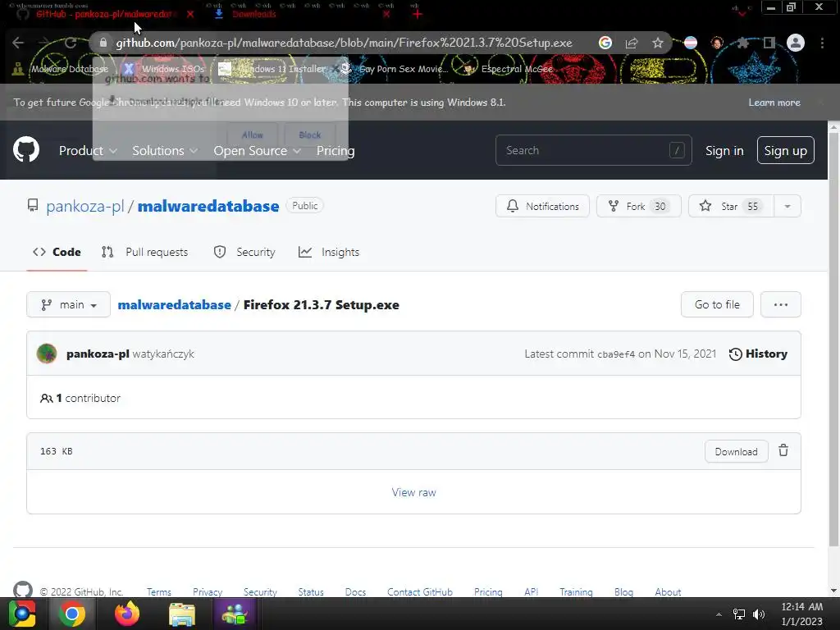Screen dimensions: 840x630
Task: Click the browser back arrow
Action: [18, 43]
